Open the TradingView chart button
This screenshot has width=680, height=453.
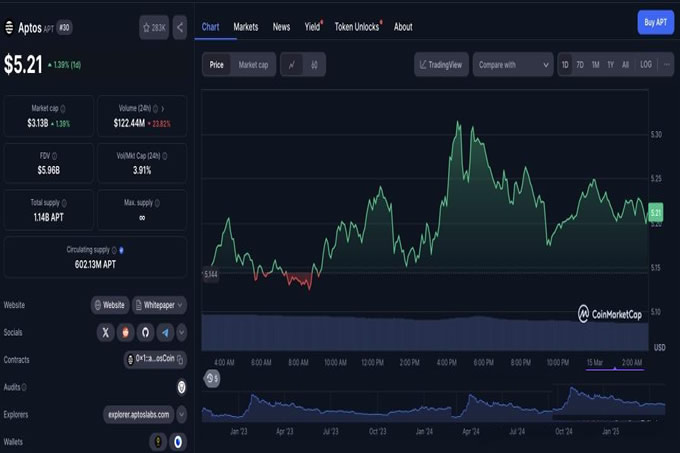tap(441, 65)
